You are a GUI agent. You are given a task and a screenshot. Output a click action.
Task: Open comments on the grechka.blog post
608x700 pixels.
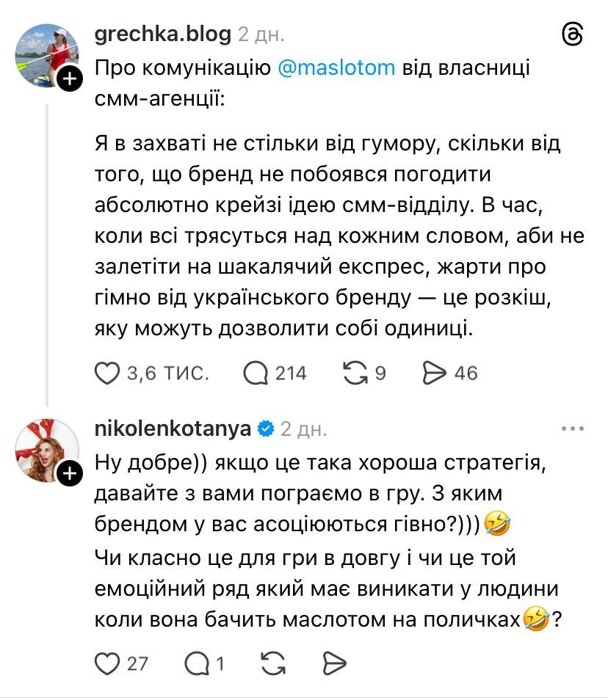pyautogui.click(x=256, y=373)
